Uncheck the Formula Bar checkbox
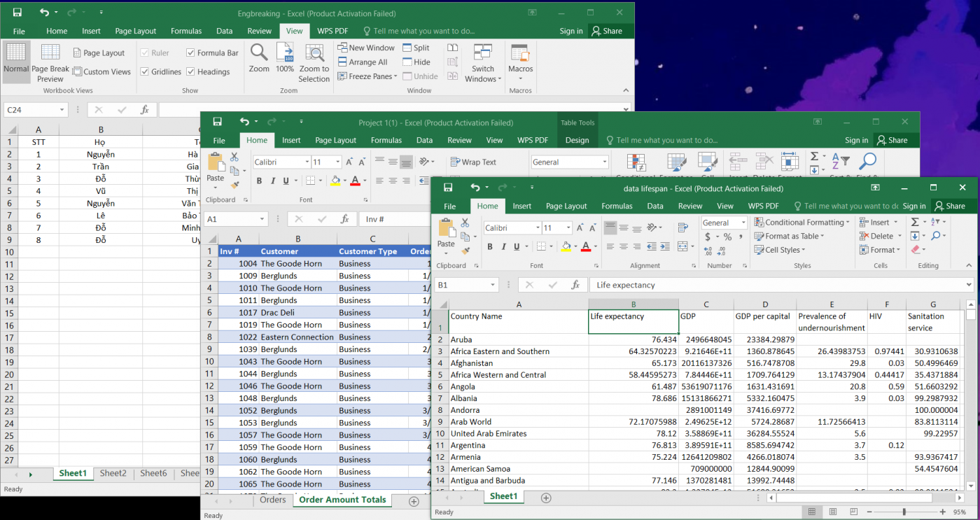 190,52
